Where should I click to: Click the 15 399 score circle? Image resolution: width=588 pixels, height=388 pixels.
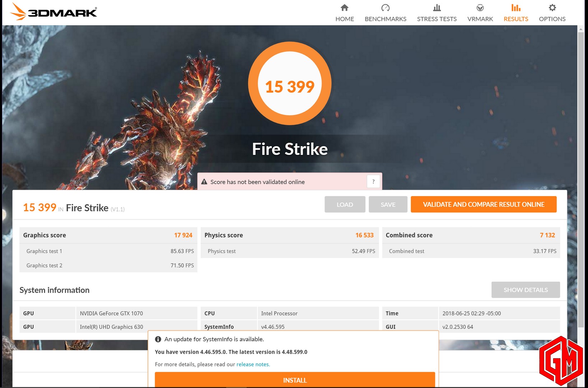(290, 83)
